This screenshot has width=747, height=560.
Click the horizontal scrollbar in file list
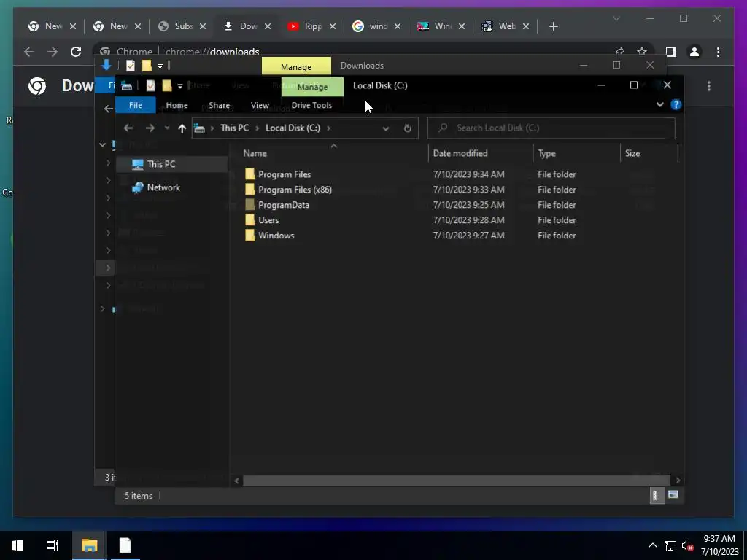coord(457,481)
